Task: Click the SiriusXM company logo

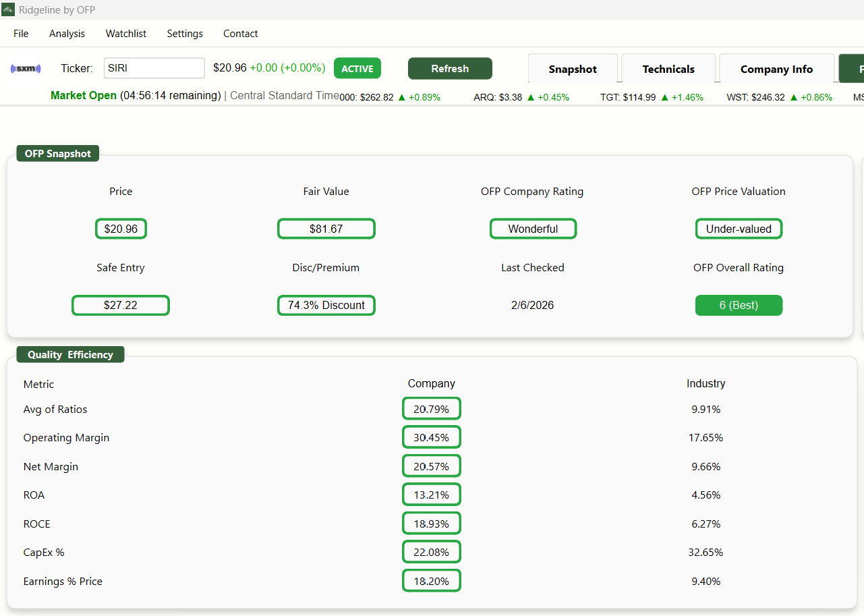Action: (x=26, y=68)
